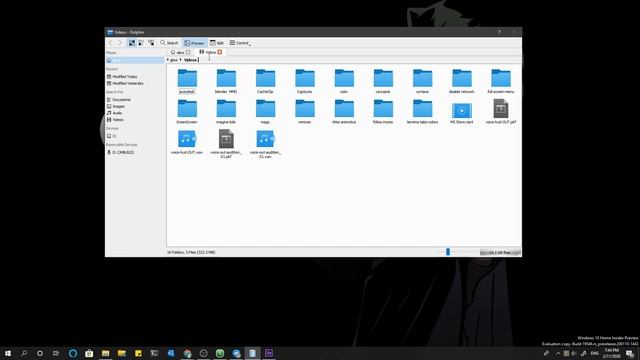The width and height of the screenshot is (640, 360).
Task: Select the cortana folder
Action: (x=422, y=81)
